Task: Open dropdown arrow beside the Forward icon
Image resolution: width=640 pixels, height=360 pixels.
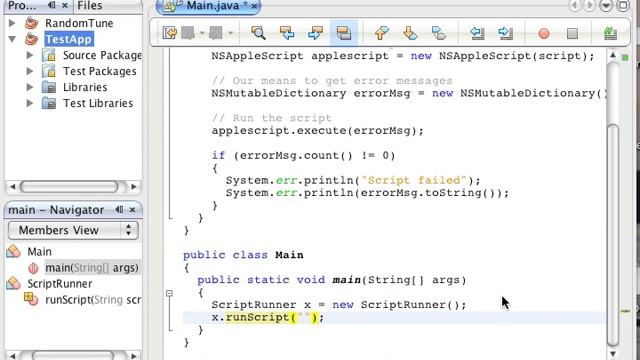Action: 230,33
